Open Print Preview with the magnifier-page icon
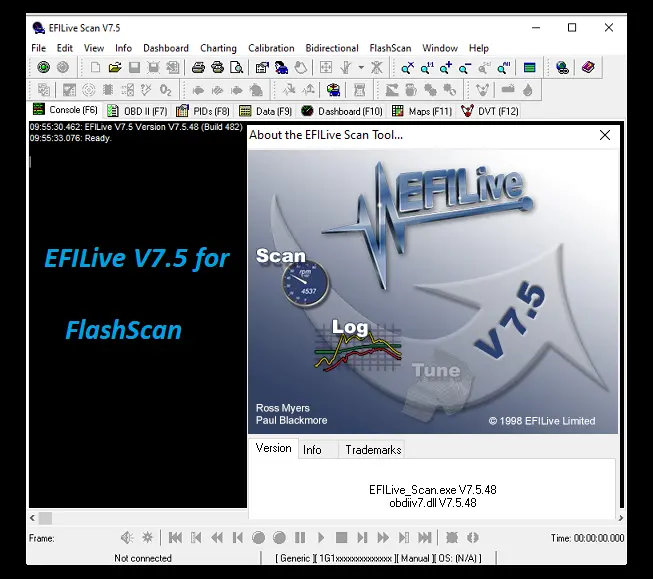Screen dimensions: 653x579 coord(237,67)
